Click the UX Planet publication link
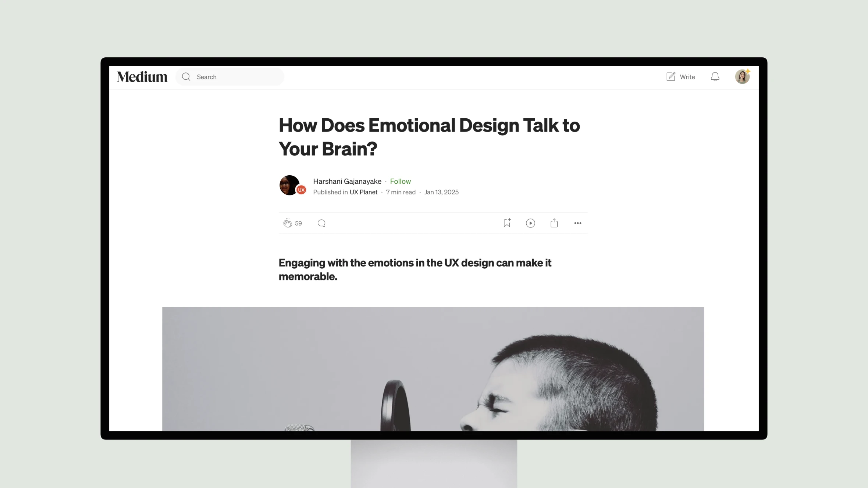 [363, 192]
